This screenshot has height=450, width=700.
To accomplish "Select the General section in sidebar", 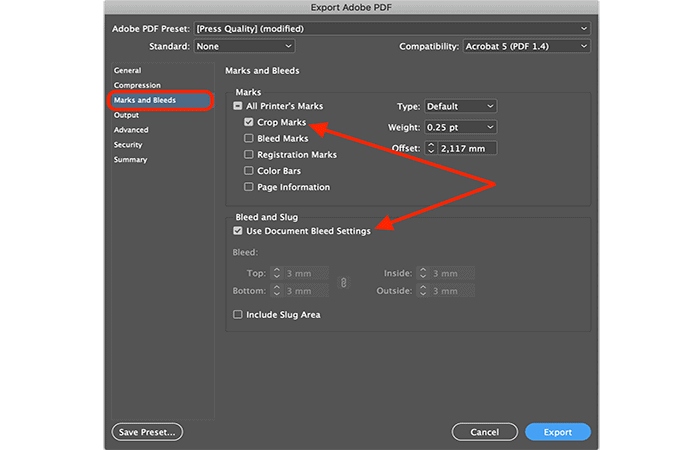I will (127, 71).
